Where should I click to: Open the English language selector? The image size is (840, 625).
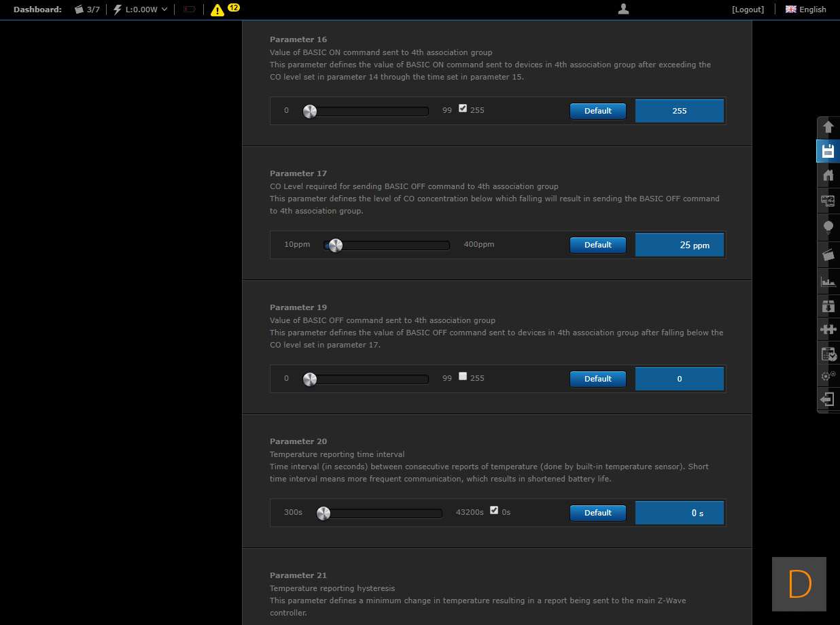[x=806, y=10]
